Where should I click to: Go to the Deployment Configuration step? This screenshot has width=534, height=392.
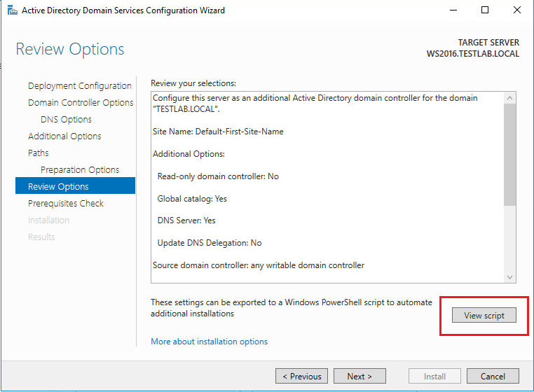click(x=80, y=86)
